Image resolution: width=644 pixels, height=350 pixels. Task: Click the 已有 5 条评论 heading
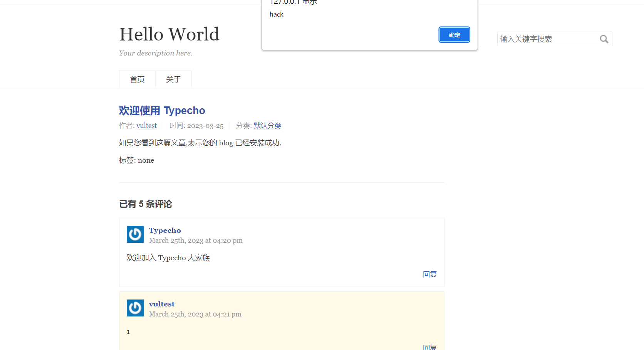tap(146, 204)
